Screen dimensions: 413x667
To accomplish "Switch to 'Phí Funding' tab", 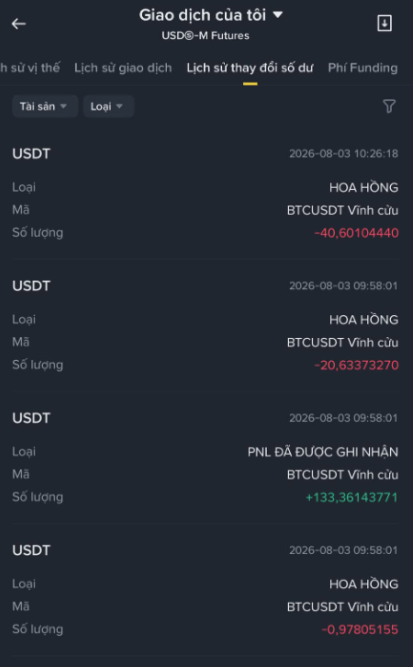I will [363, 68].
